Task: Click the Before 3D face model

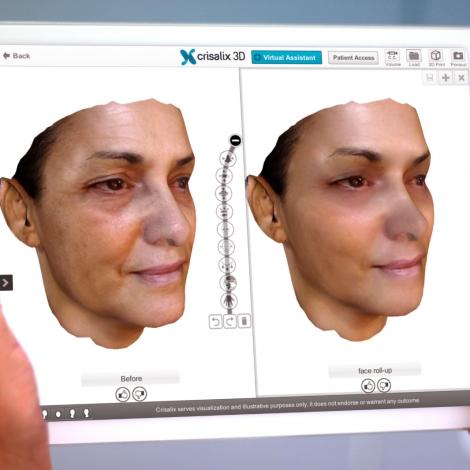Action: 100,223
